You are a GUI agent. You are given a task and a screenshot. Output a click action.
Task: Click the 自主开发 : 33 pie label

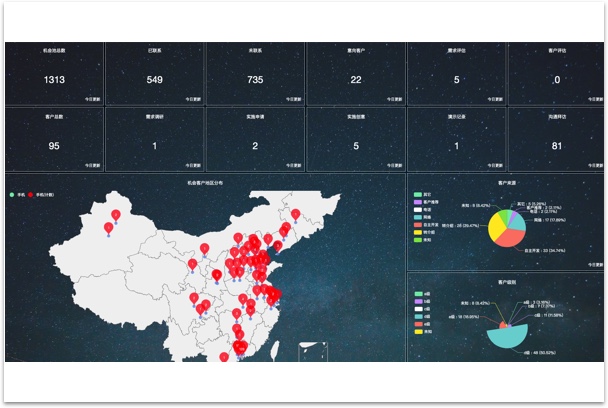[544, 251]
